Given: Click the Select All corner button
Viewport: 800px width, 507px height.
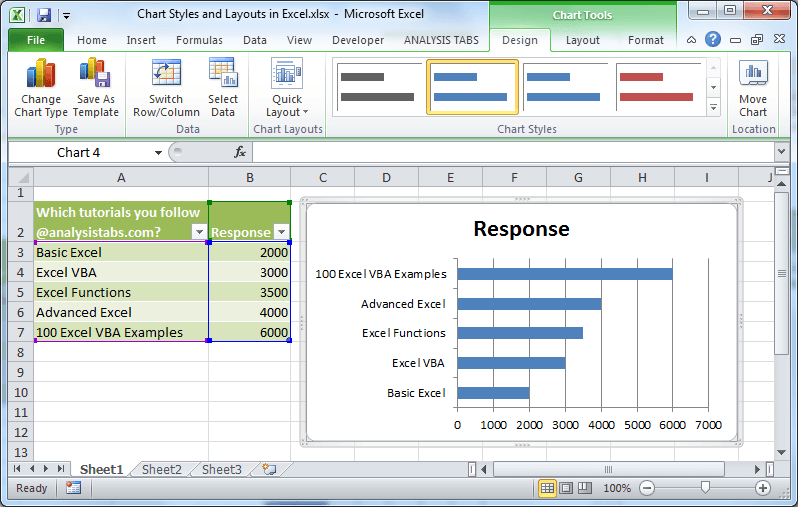Looking at the screenshot, I should (21, 178).
